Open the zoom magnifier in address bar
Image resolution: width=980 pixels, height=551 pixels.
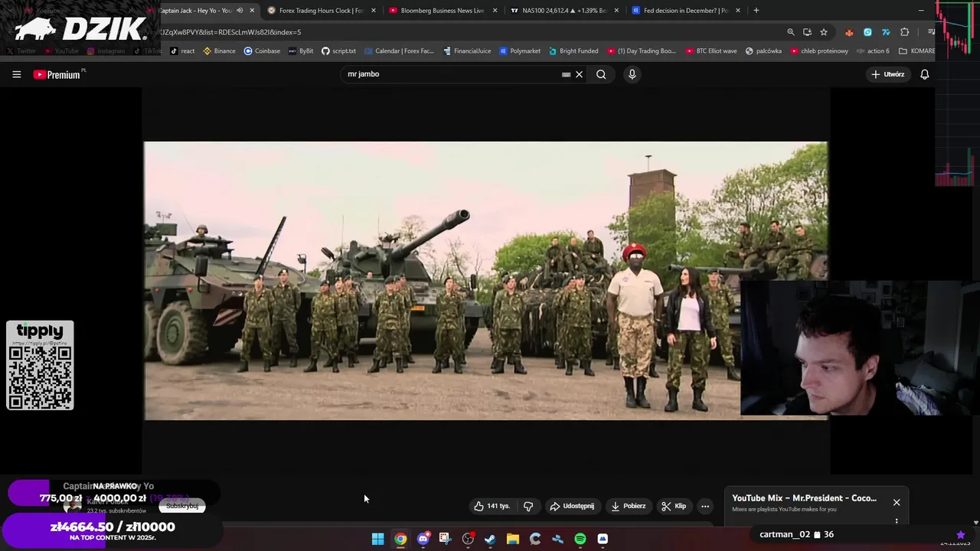tap(791, 32)
